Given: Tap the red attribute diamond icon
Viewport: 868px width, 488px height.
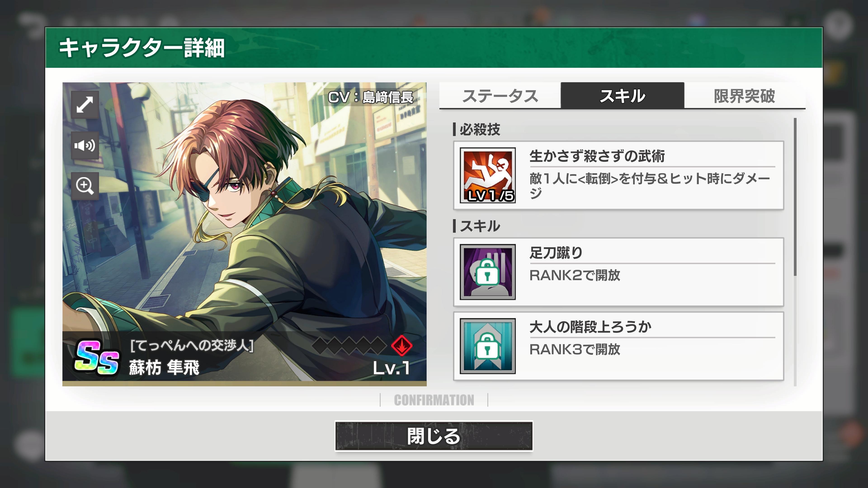Looking at the screenshot, I should pos(402,345).
